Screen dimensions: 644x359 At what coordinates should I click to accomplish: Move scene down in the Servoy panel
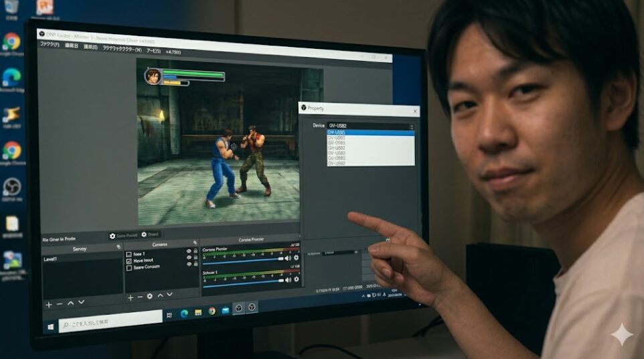81,302
